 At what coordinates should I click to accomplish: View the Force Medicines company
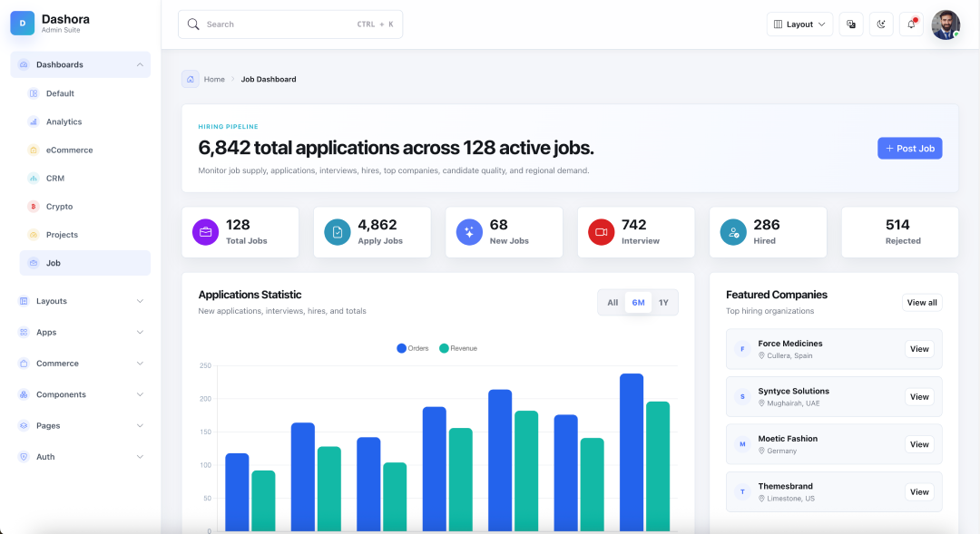(x=919, y=349)
